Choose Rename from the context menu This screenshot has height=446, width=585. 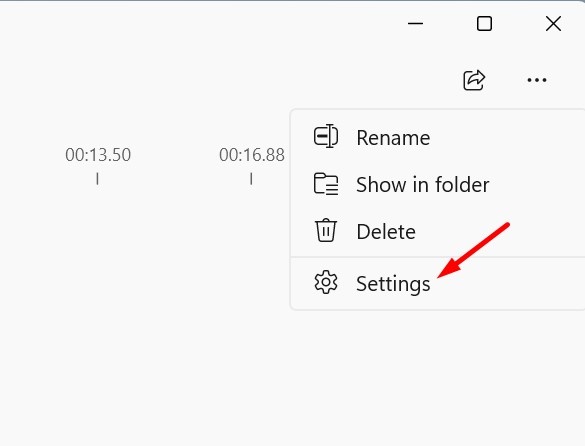(x=438, y=137)
